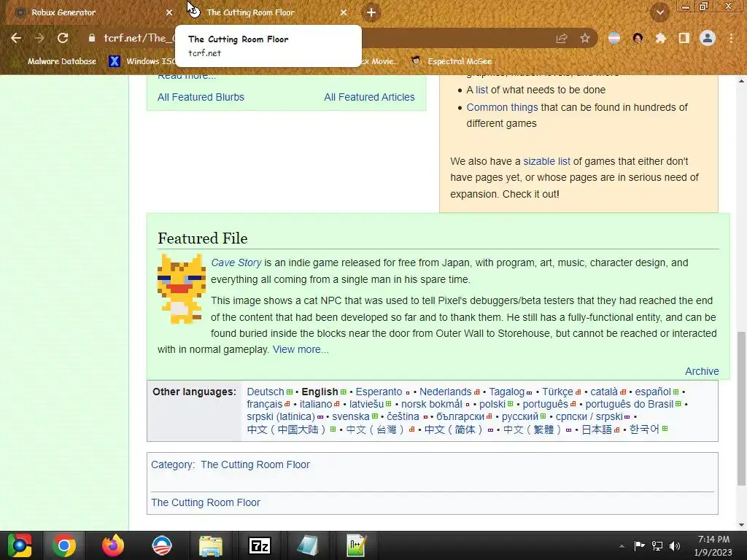Open All Featured Blurbs link

pyautogui.click(x=201, y=97)
